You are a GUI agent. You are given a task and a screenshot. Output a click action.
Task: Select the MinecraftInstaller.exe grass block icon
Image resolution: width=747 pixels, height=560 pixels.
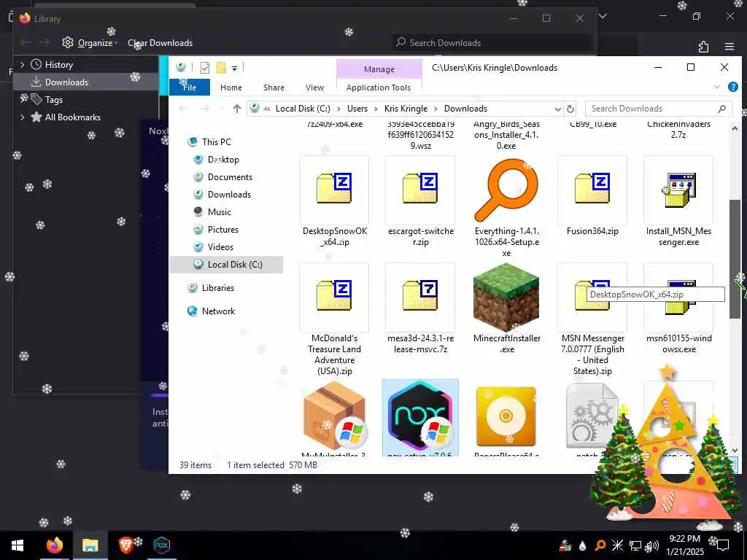[506, 297]
